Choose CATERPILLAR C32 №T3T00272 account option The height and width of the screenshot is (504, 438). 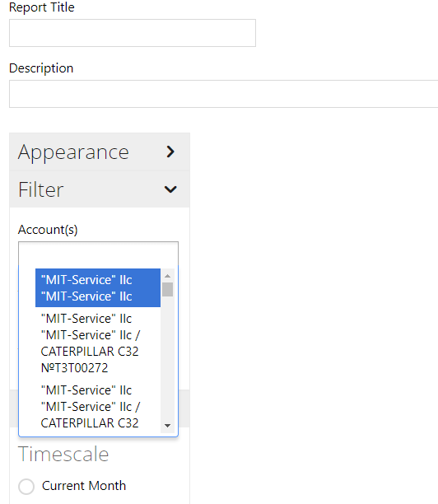[98, 343]
